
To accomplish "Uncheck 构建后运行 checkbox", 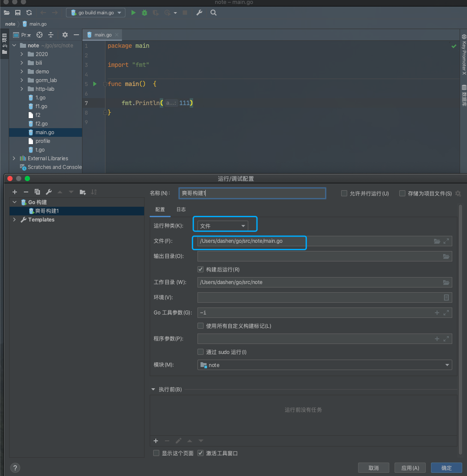I will click(201, 269).
